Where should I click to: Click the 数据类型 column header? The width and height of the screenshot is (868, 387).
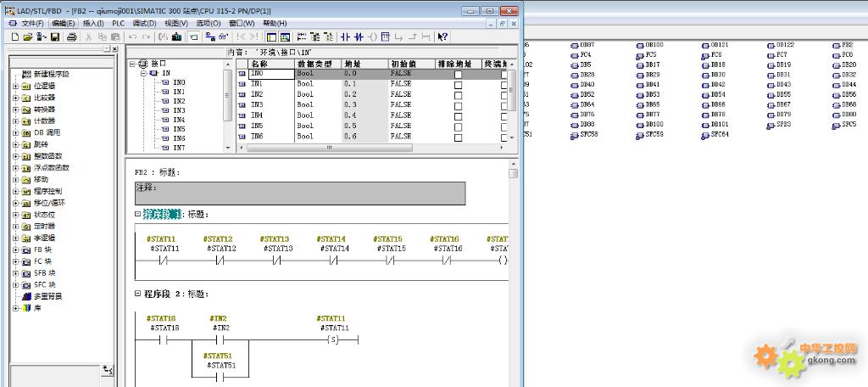click(317, 64)
